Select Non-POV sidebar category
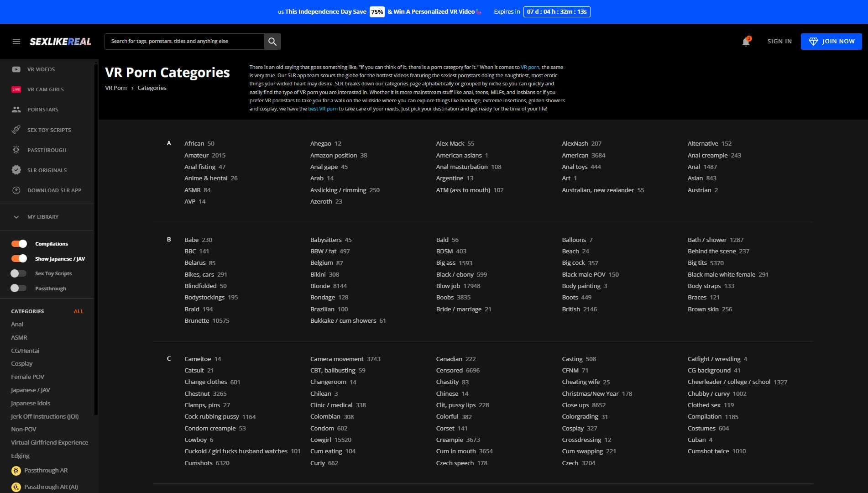This screenshot has height=493, width=868. [24, 429]
